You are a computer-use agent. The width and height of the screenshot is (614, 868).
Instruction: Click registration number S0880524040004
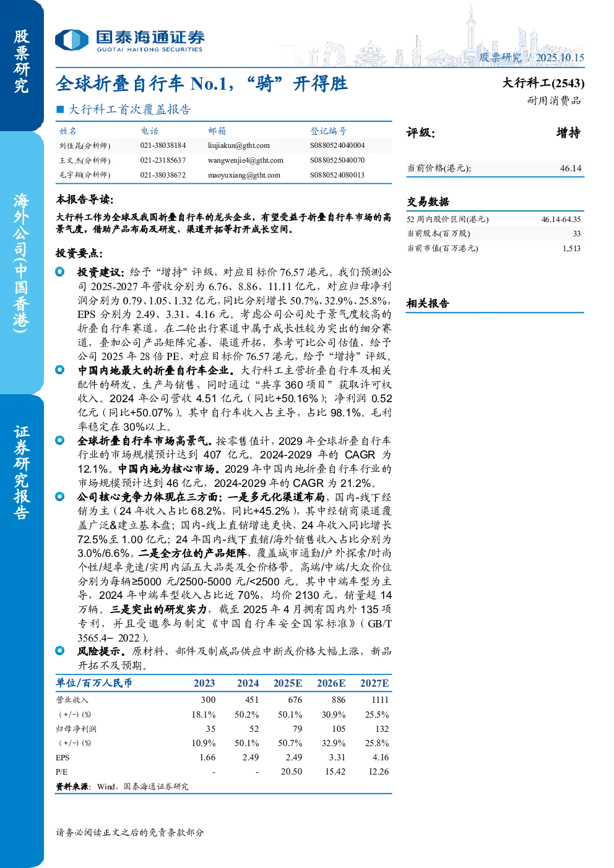[337, 145]
